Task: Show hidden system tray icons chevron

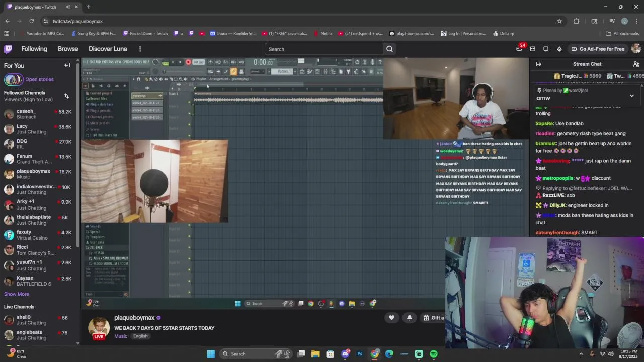Action: tap(581, 354)
